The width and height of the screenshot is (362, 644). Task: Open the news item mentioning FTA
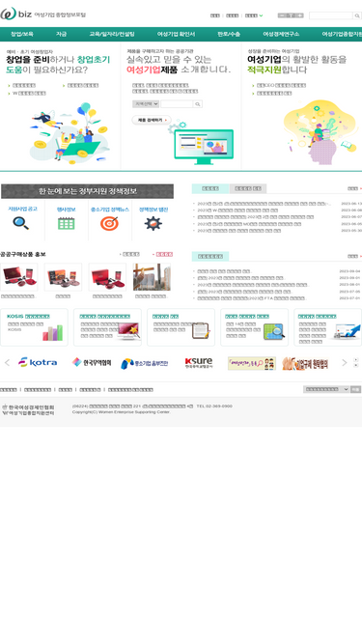251,298
